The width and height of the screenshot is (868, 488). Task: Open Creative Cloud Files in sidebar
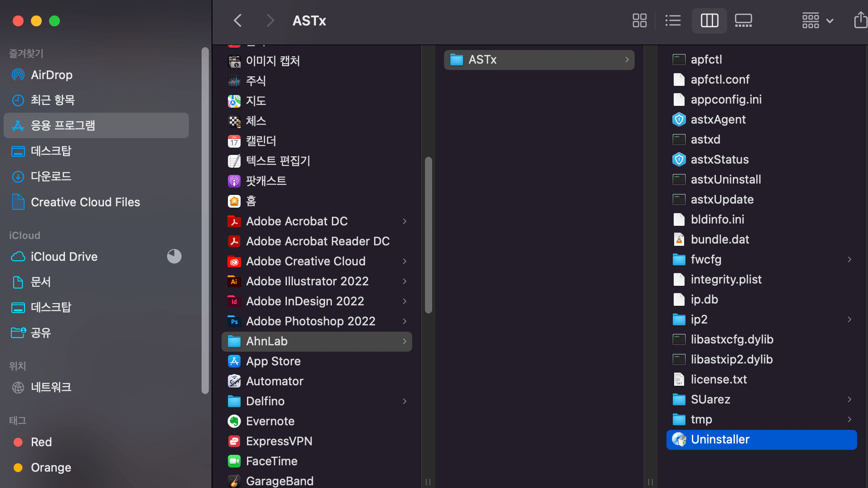[x=96, y=202]
